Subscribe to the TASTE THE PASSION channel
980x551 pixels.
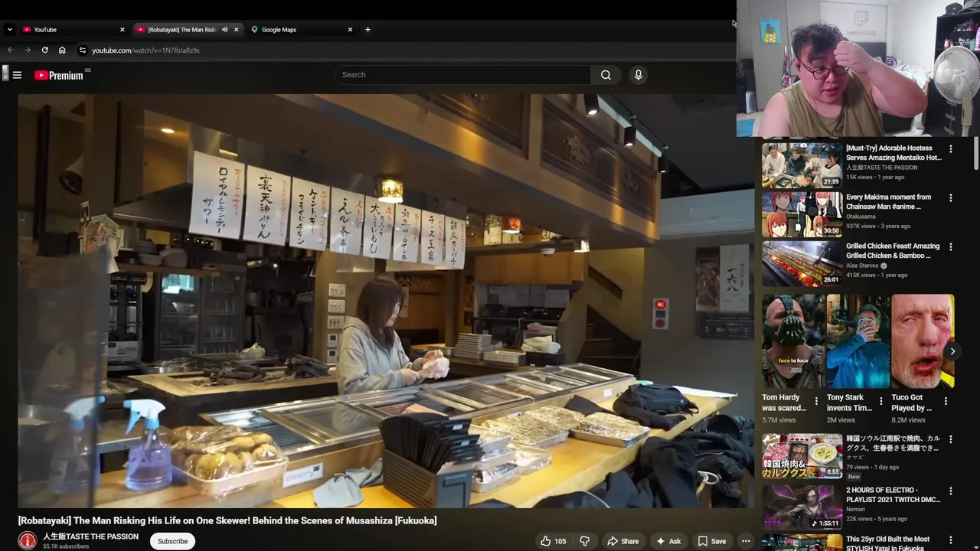point(172,541)
